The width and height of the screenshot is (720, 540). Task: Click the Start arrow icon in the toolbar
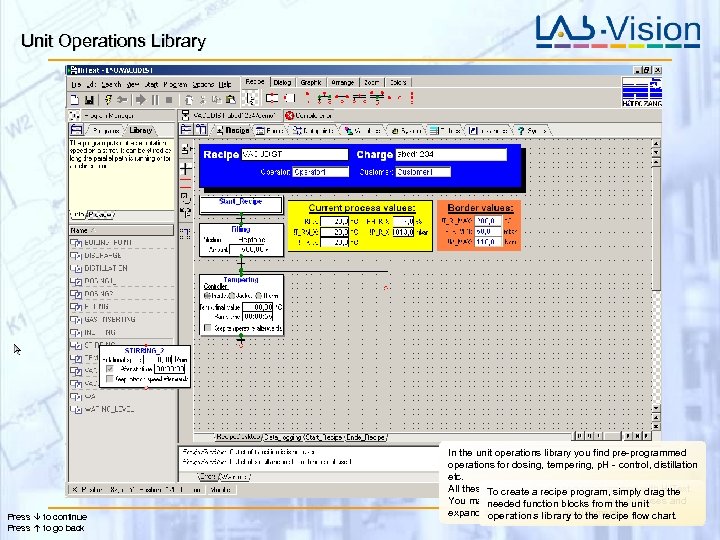point(141,99)
